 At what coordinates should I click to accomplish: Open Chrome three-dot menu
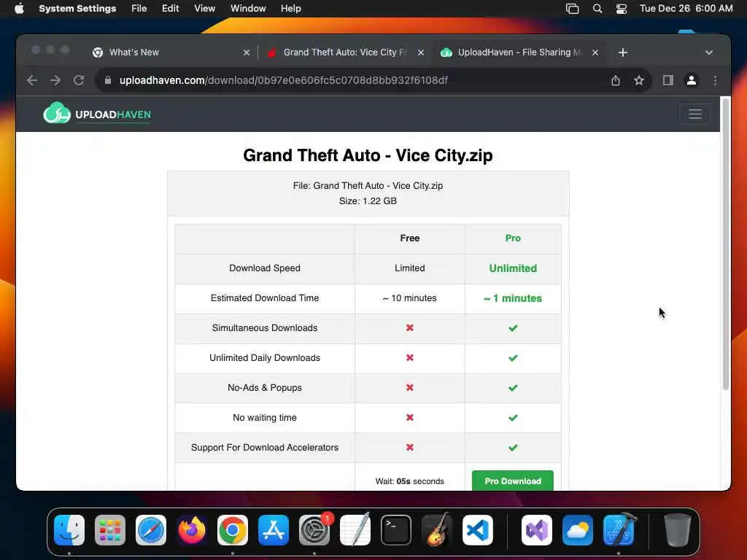pyautogui.click(x=715, y=80)
